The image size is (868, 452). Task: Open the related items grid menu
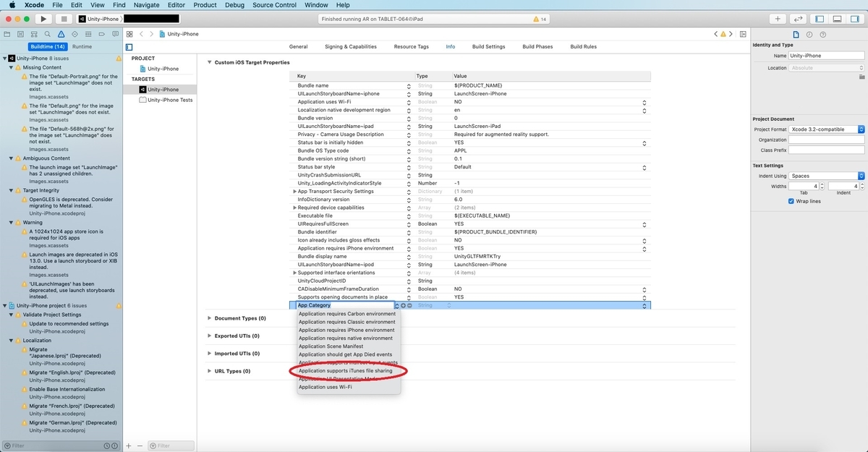point(129,34)
